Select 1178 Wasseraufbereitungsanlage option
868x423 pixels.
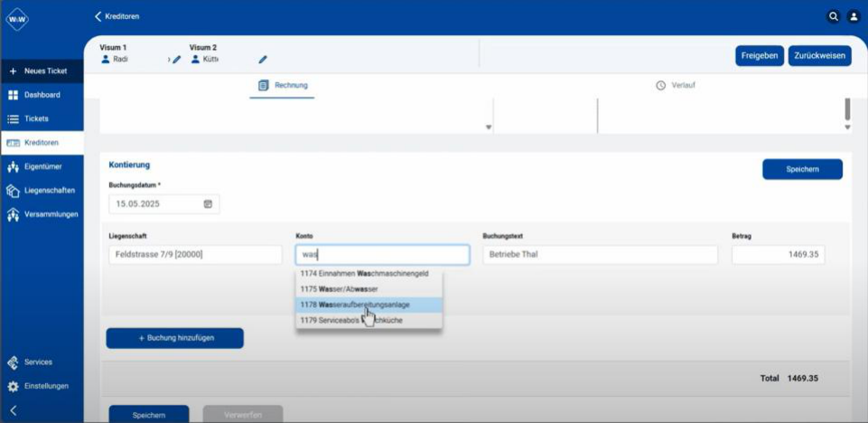point(369,305)
